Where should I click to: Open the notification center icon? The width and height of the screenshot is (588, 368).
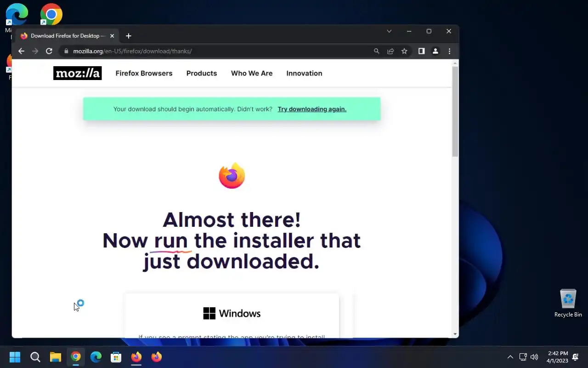click(x=576, y=357)
